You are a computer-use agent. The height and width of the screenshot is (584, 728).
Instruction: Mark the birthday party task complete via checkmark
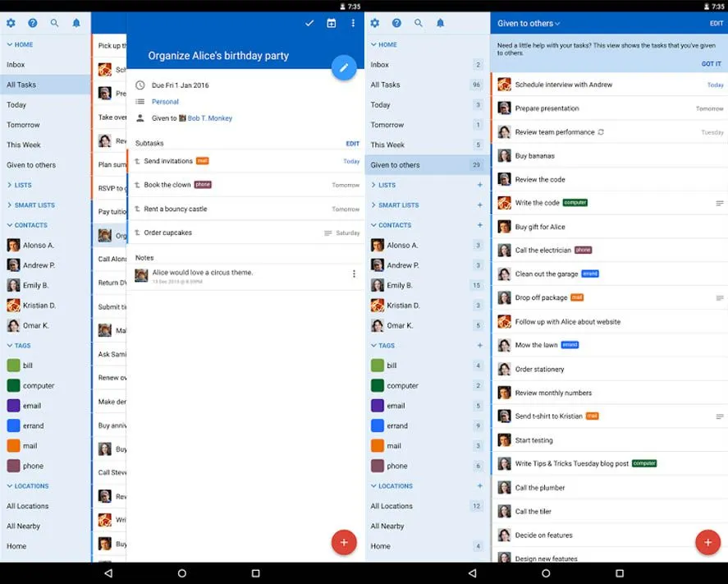(309, 23)
